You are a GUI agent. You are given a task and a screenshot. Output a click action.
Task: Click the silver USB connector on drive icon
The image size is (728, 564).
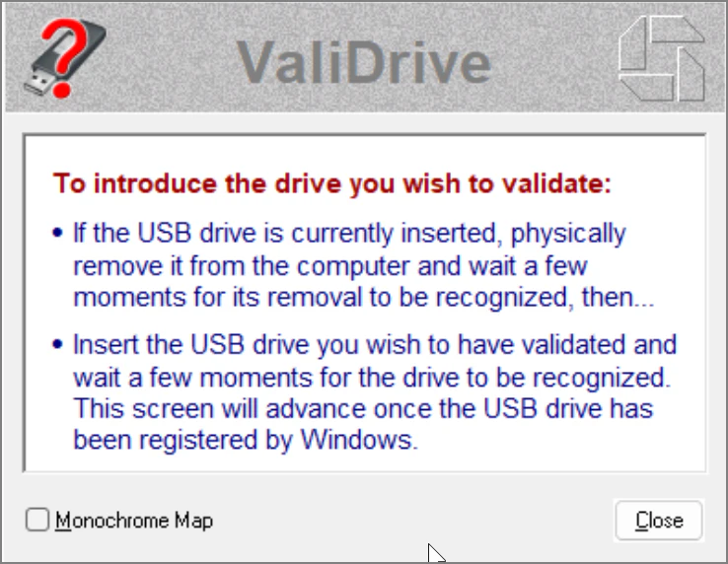(37, 84)
